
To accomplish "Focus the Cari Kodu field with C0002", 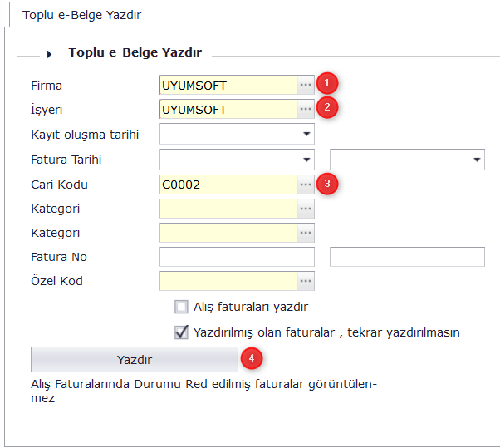I will click(x=228, y=184).
